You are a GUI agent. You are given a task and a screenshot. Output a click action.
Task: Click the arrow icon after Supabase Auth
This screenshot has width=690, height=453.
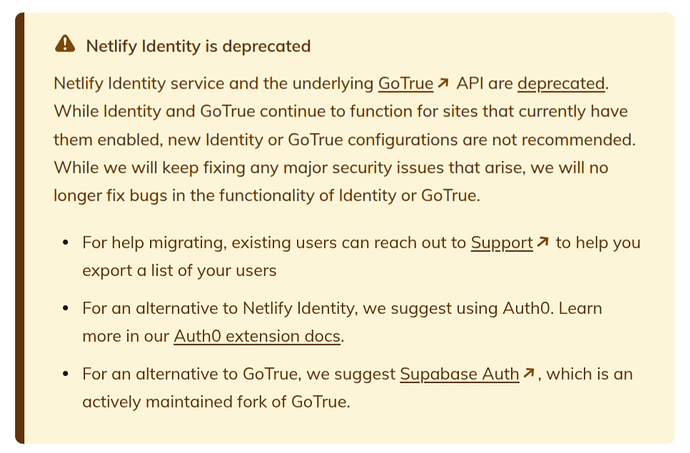click(x=529, y=373)
